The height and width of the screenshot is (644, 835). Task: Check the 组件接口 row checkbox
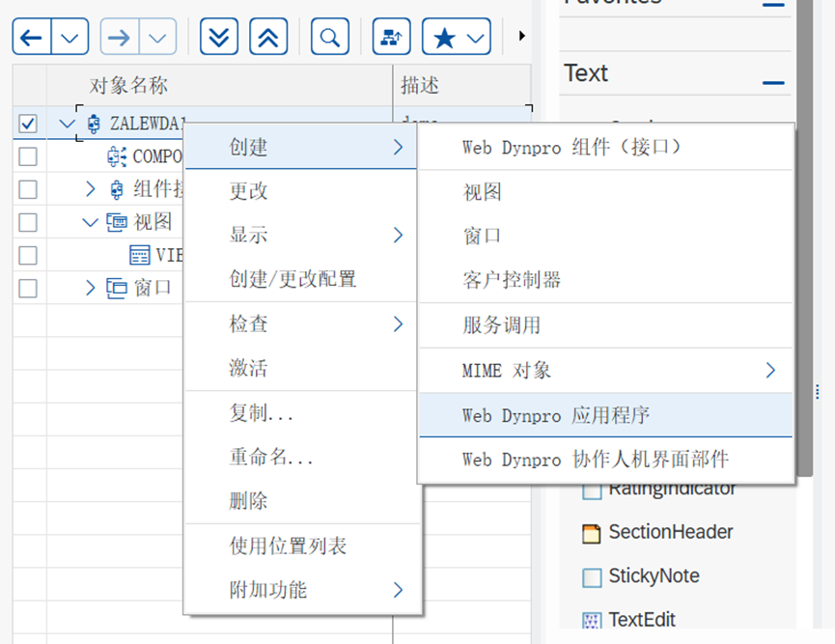coord(28,189)
